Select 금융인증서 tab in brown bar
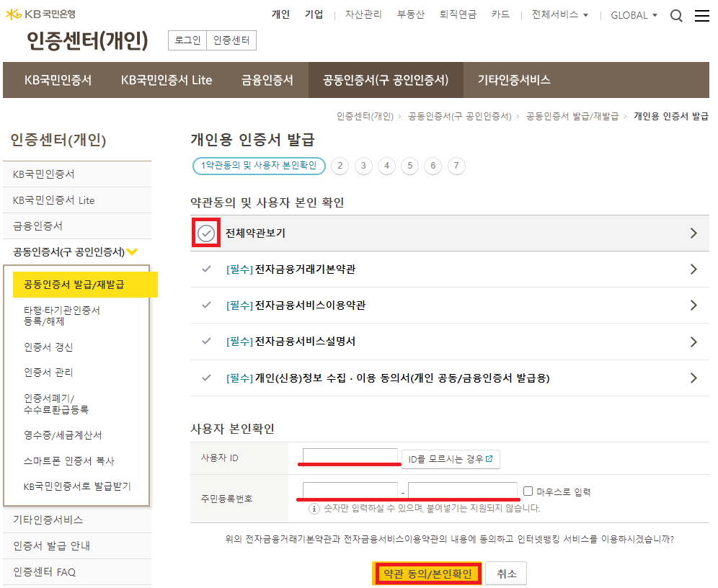Screen dimensions: 718x588 [x=267, y=80]
